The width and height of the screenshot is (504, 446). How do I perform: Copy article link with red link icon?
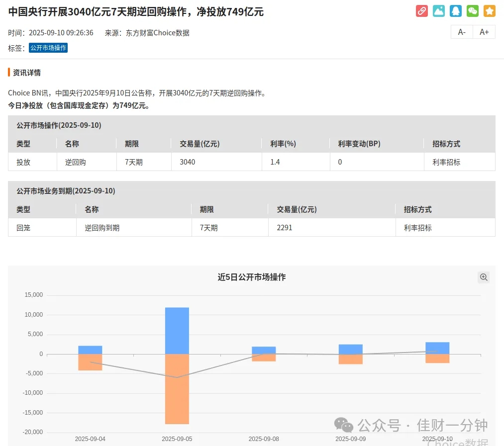[422, 11]
